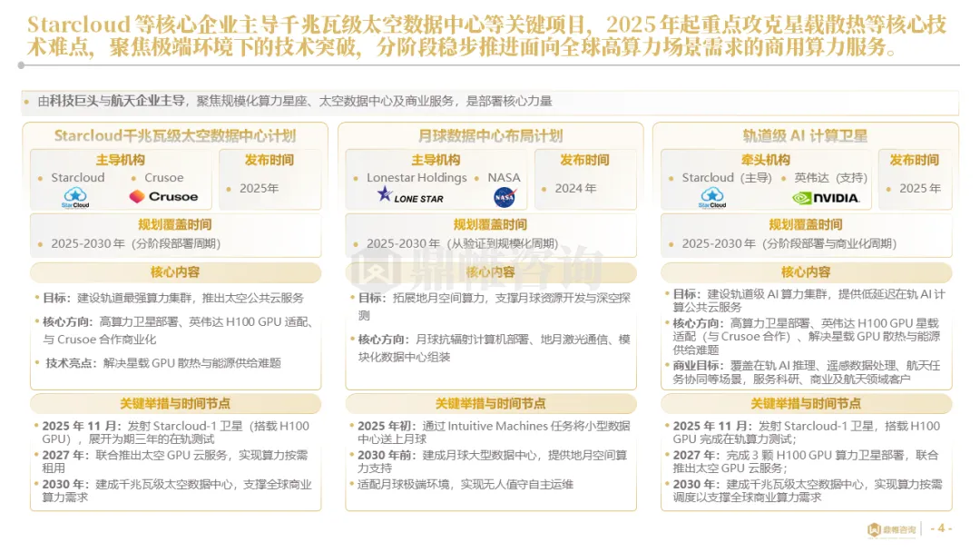Select the bullet line 由科技巨头与航天企业主导
980x552 pixels.
(294, 102)
